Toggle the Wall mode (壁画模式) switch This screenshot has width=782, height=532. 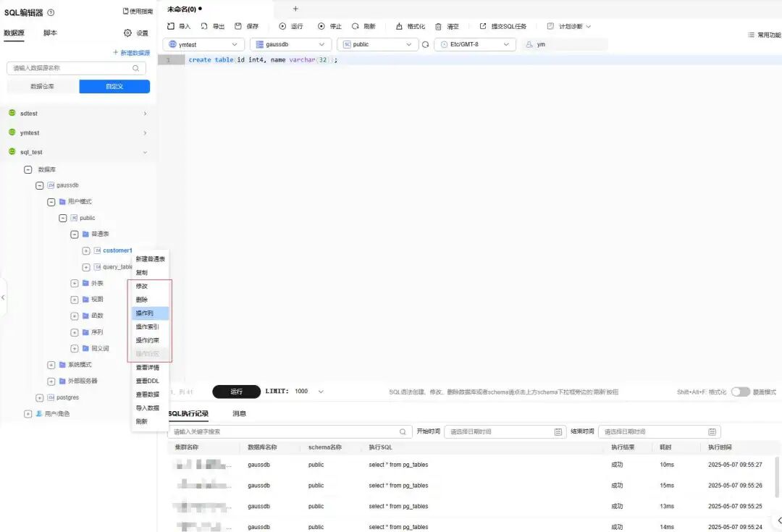741,392
